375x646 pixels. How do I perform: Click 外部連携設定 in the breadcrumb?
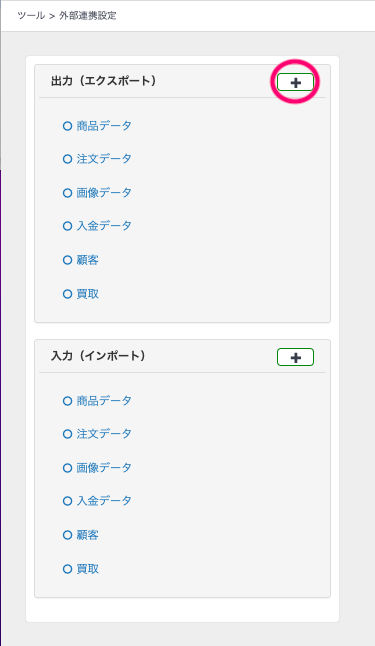88,16
